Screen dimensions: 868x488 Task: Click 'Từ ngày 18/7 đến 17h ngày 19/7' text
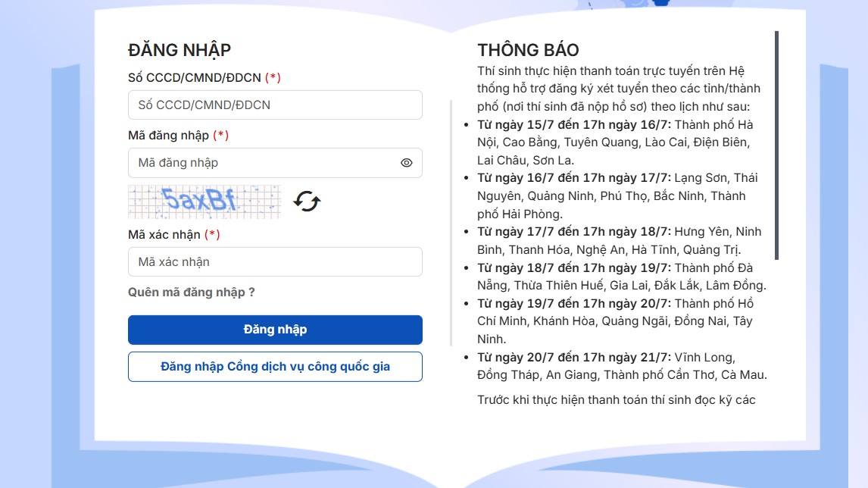[574, 268]
